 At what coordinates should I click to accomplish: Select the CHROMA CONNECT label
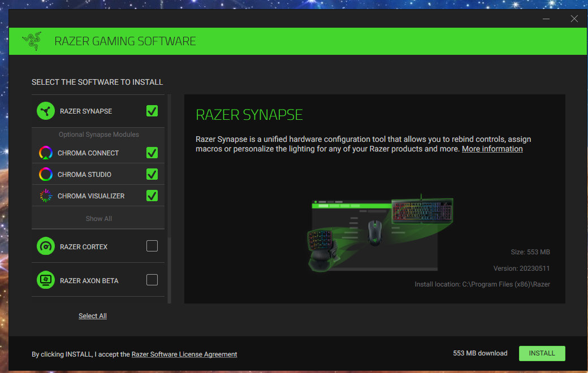coord(88,153)
